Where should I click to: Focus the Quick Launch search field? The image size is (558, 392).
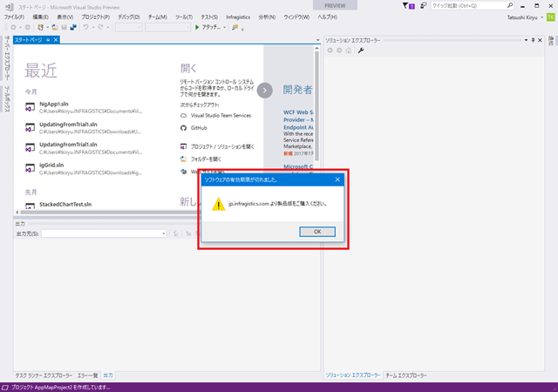click(468, 5)
